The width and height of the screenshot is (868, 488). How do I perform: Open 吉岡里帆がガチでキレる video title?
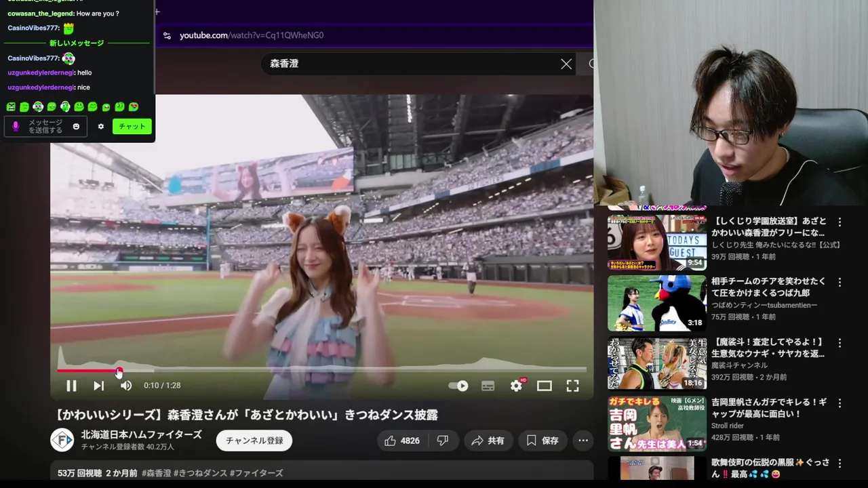[x=768, y=408]
